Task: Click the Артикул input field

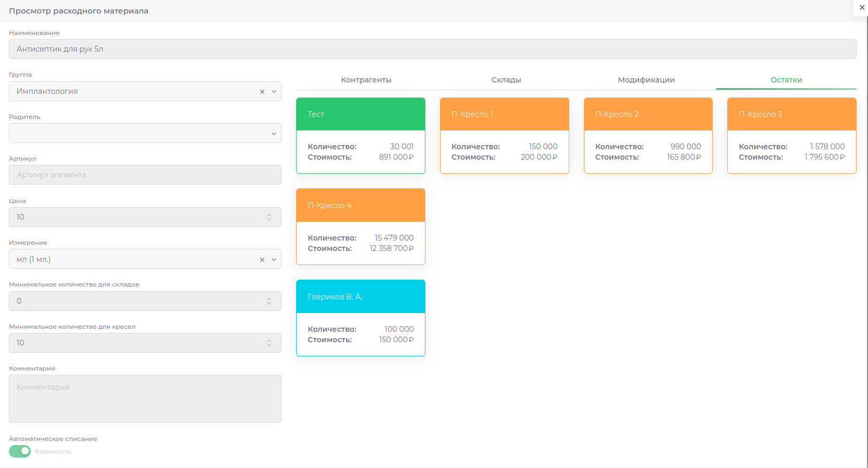Action: pos(145,175)
